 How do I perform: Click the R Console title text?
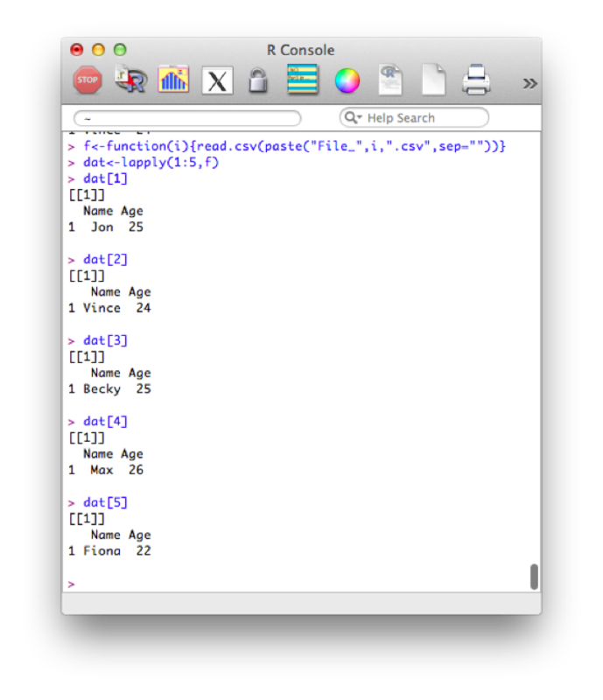[300, 50]
